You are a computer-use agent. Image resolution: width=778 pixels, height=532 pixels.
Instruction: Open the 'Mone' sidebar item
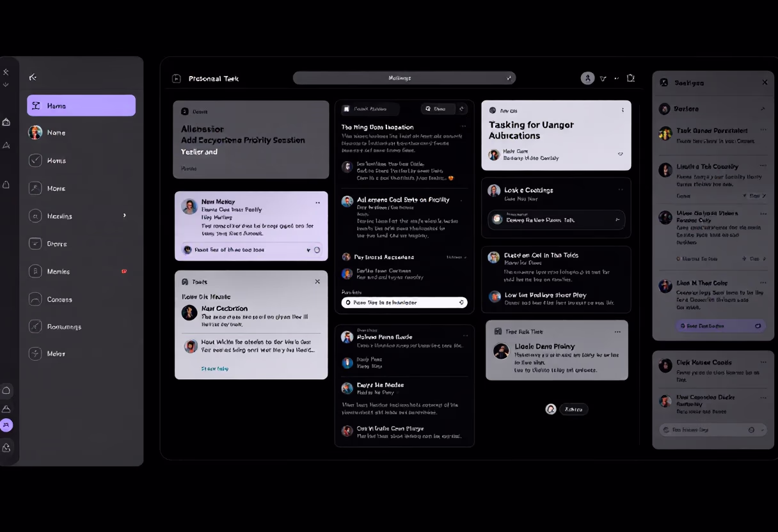81,188
